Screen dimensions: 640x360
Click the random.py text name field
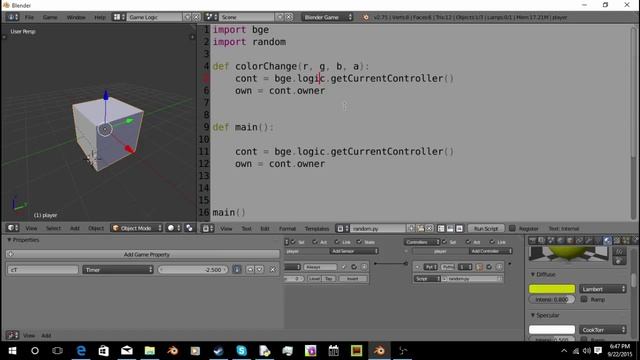tap(378, 229)
